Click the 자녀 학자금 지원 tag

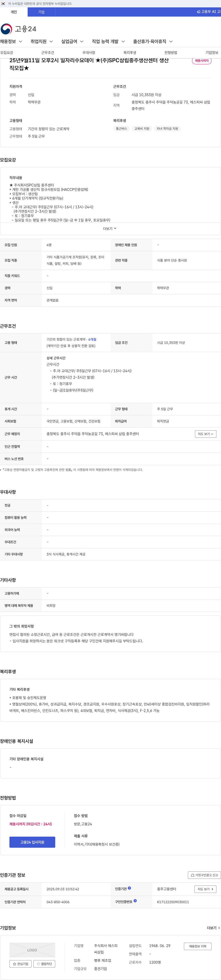click(x=167, y=129)
